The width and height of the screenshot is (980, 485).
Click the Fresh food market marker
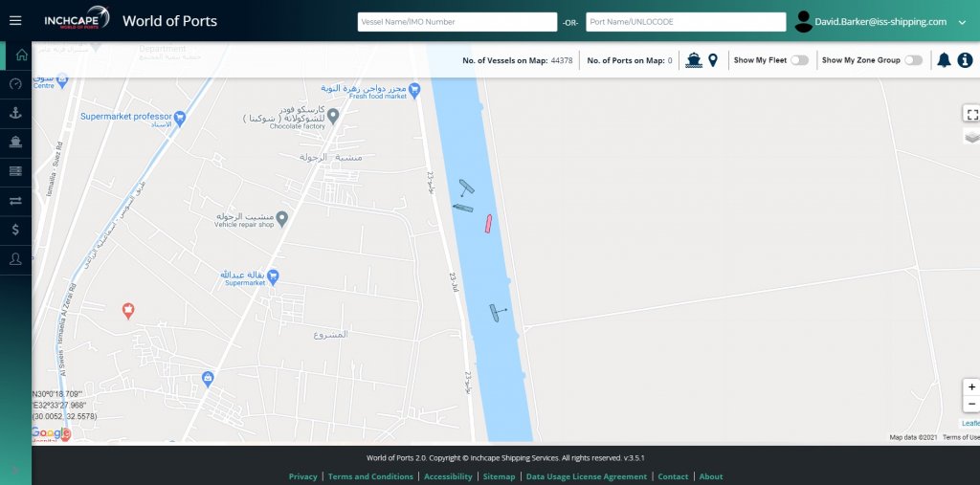[413, 91]
